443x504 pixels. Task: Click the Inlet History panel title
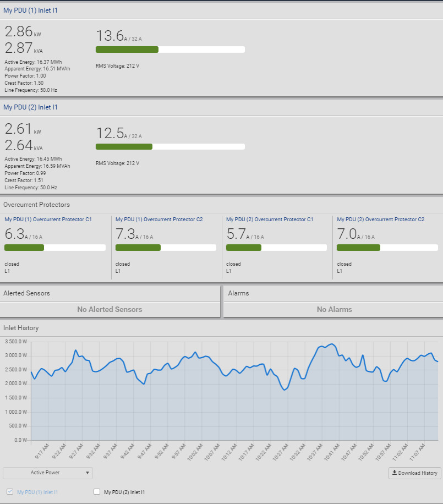(21, 328)
